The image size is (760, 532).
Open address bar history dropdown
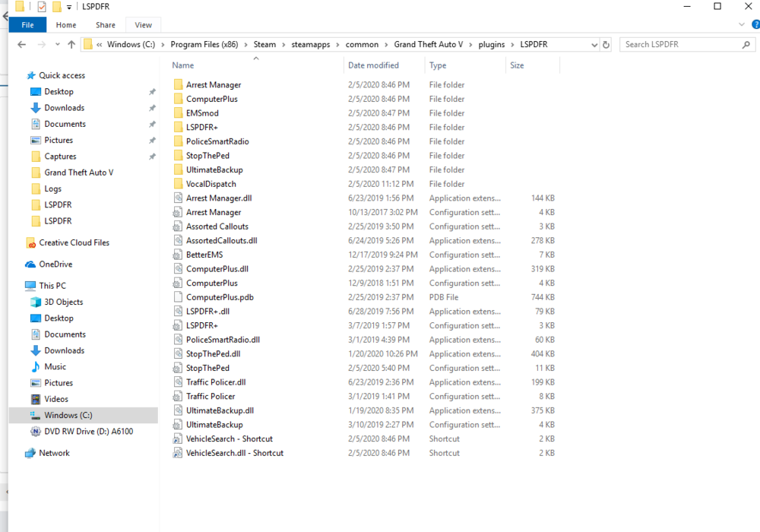594,45
